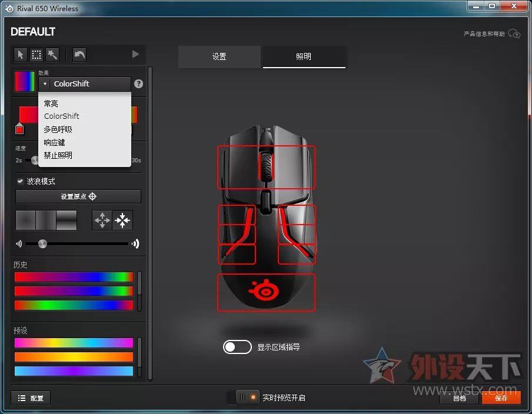
Task: Undo the last lighting change
Action: click(79, 55)
